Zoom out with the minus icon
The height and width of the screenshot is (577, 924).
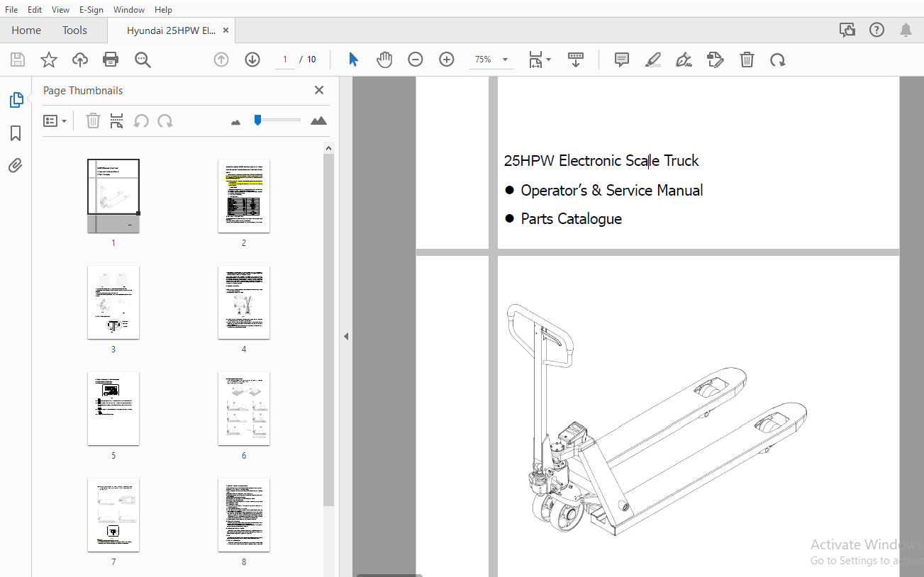click(416, 60)
